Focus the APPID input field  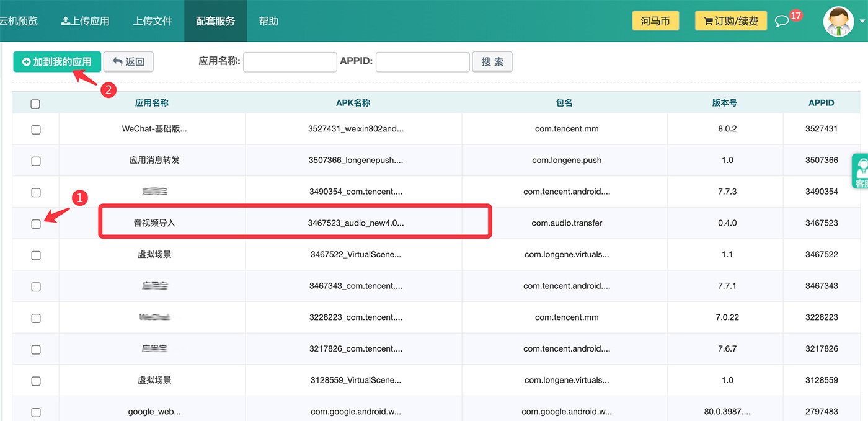422,62
